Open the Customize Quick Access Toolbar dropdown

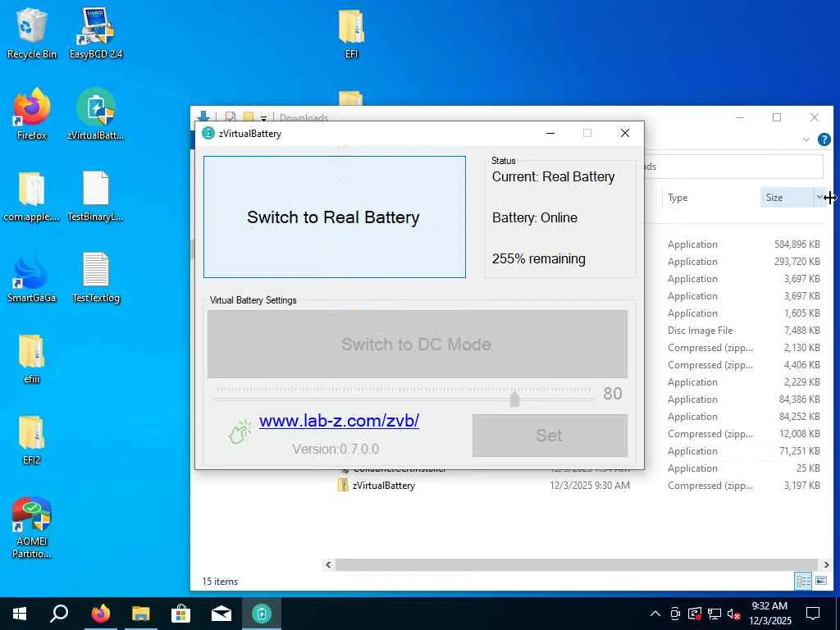(263, 118)
